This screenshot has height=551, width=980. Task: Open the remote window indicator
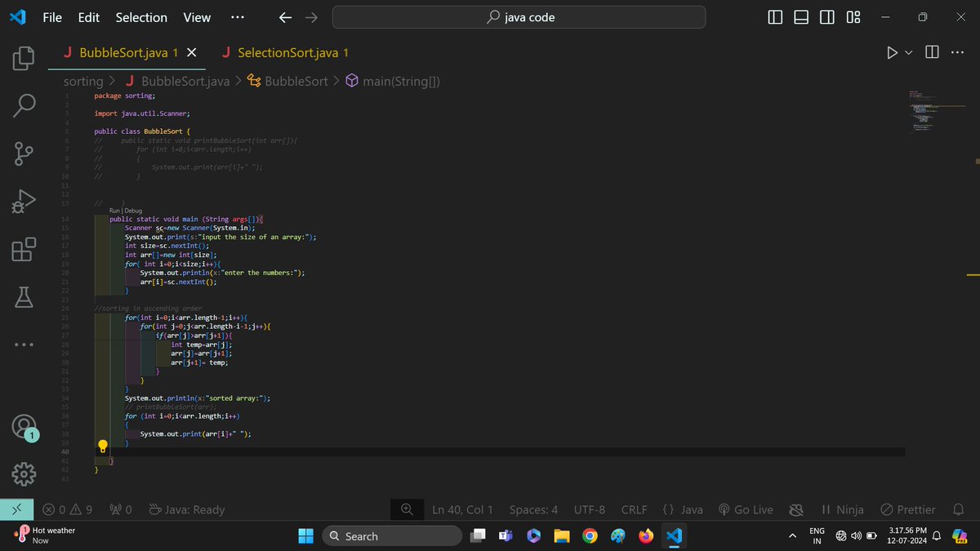pos(17,509)
